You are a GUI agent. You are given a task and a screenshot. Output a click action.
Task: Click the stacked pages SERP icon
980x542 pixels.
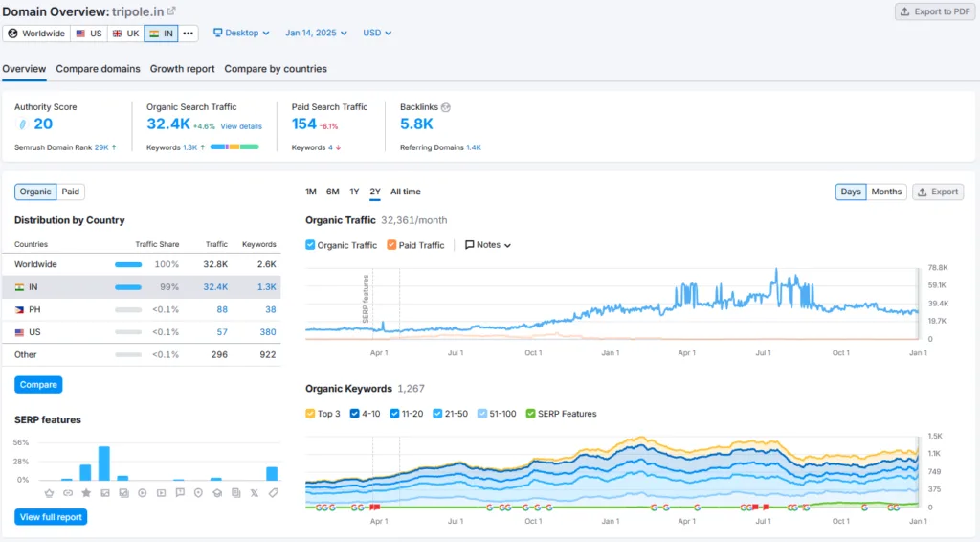tap(235, 492)
